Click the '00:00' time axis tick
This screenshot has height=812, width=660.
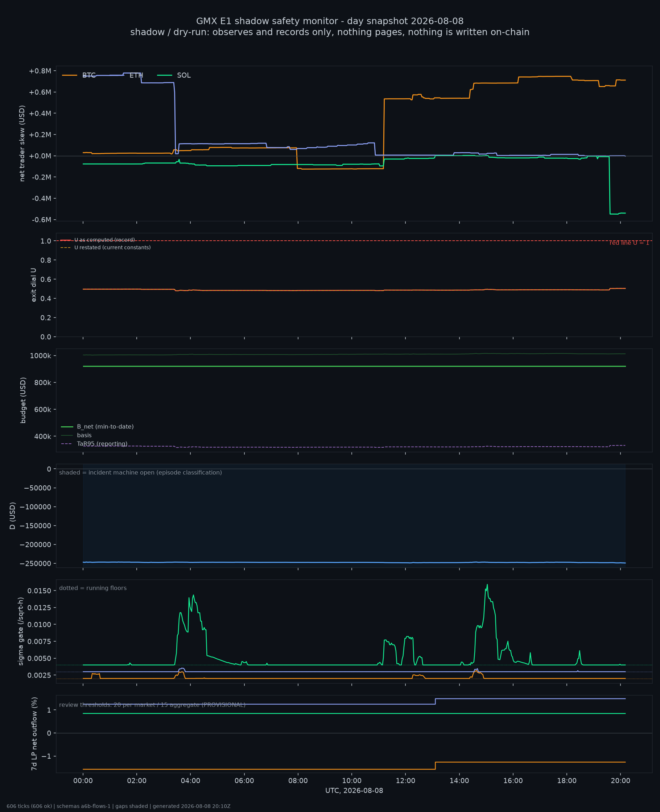point(83,781)
